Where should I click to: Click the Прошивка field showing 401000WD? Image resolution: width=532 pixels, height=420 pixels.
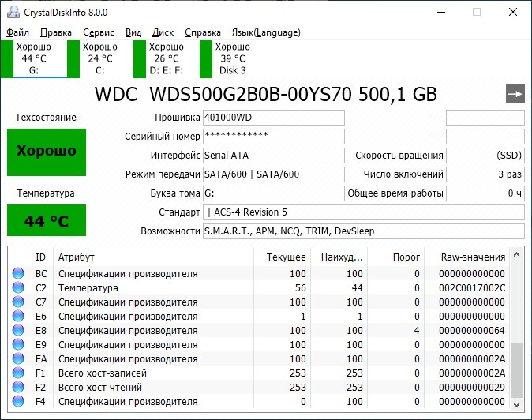point(273,118)
